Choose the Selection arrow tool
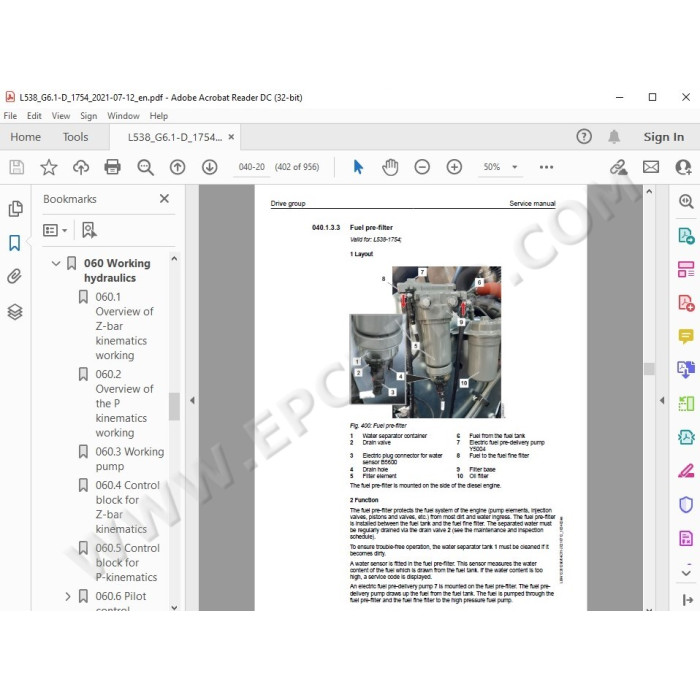The image size is (700, 700). point(358,167)
